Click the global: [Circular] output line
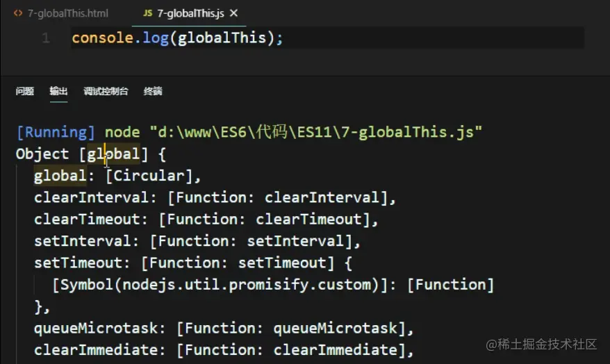The image size is (610, 364). click(117, 176)
